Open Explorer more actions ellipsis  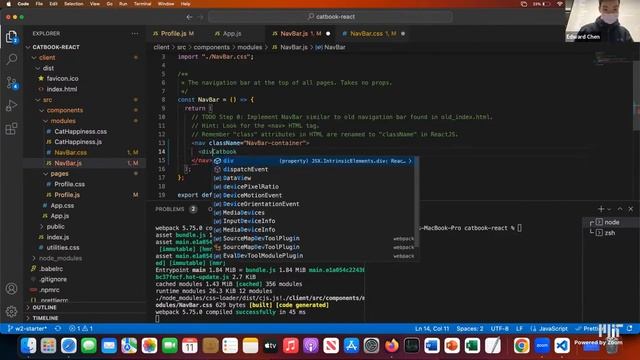click(x=135, y=33)
